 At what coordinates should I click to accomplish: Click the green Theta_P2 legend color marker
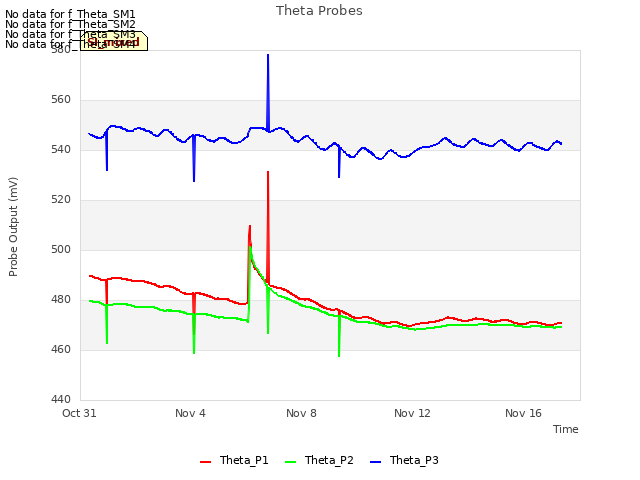290,462
